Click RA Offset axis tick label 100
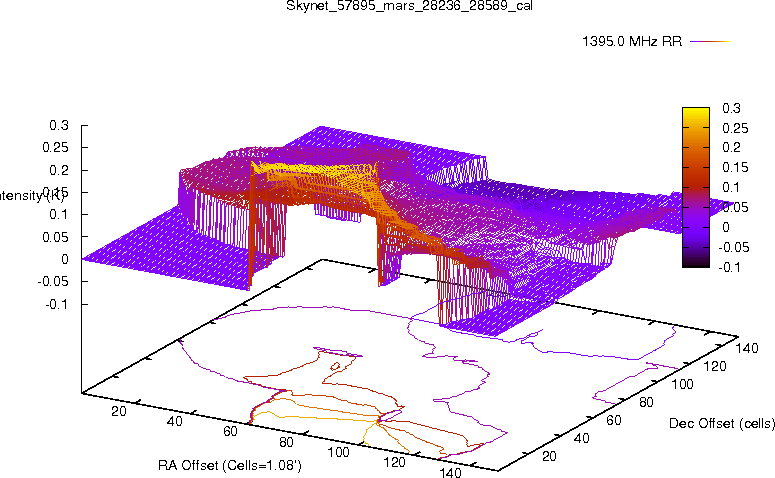Viewport: 775px width, 478px height. click(x=339, y=452)
